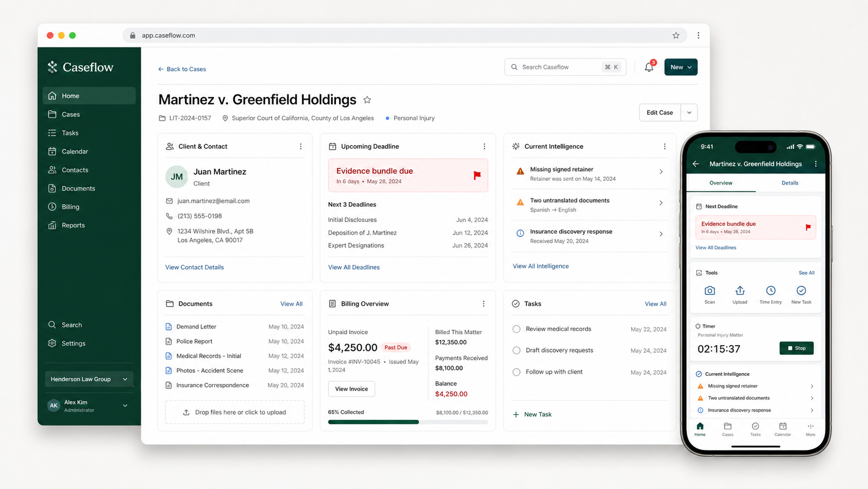868x489 pixels.
Task: Open the notifications bell icon
Action: click(x=649, y=67)
